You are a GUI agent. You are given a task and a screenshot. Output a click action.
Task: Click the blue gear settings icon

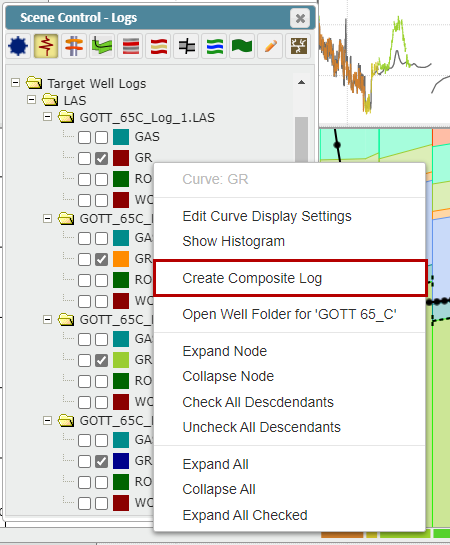coord(18,46)
